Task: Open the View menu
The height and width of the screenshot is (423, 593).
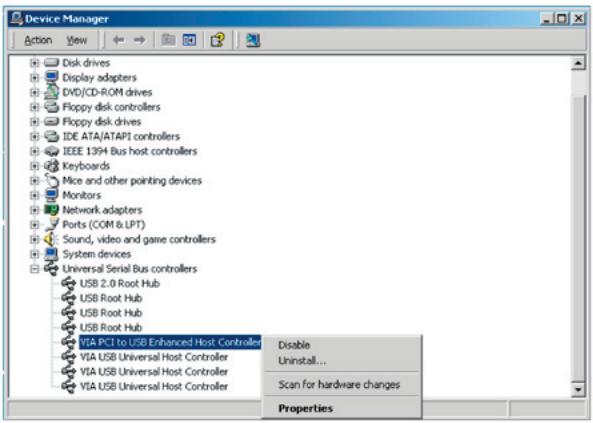Action: (x=77, y=40)
